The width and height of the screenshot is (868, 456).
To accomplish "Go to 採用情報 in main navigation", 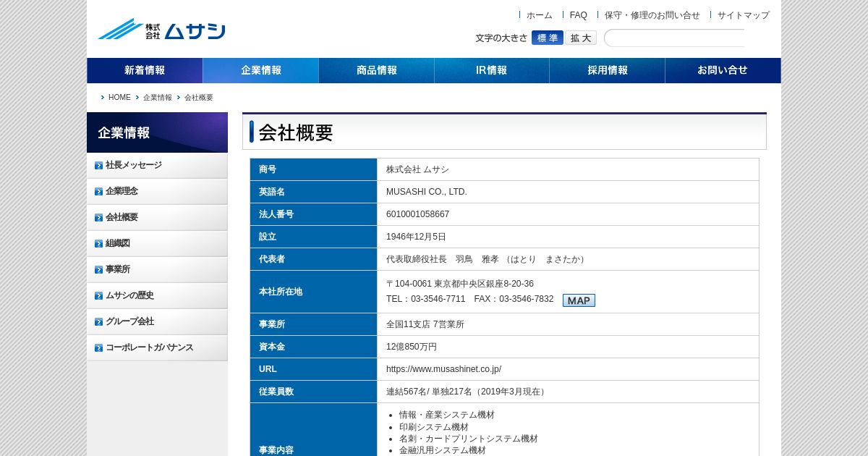I will pos(608,70).
